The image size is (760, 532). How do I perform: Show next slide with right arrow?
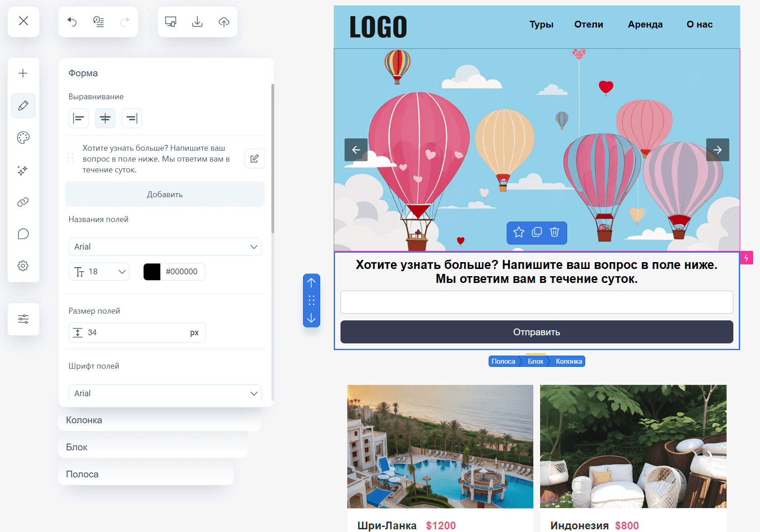coord(718,150)
